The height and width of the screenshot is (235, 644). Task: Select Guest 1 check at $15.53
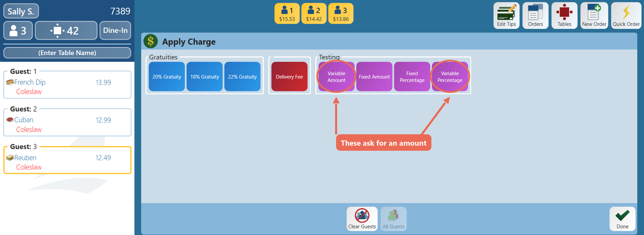287,14
